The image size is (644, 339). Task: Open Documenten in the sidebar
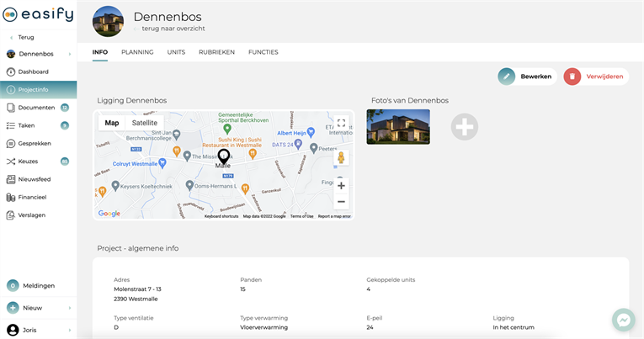36,108
